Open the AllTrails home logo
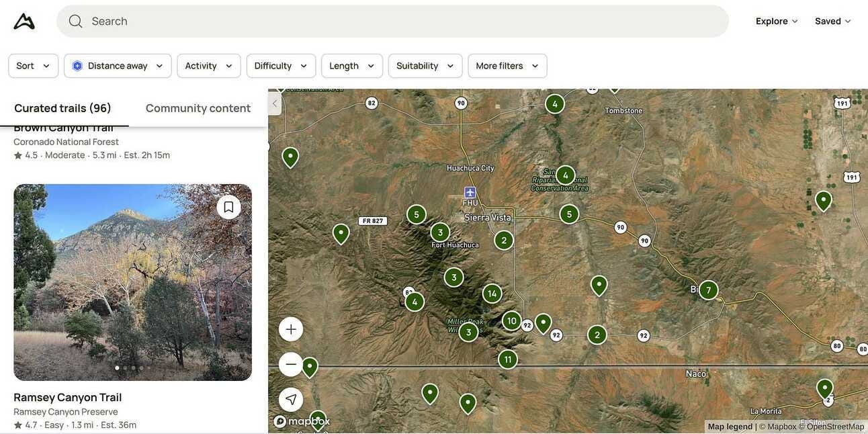 pos(24,21)
